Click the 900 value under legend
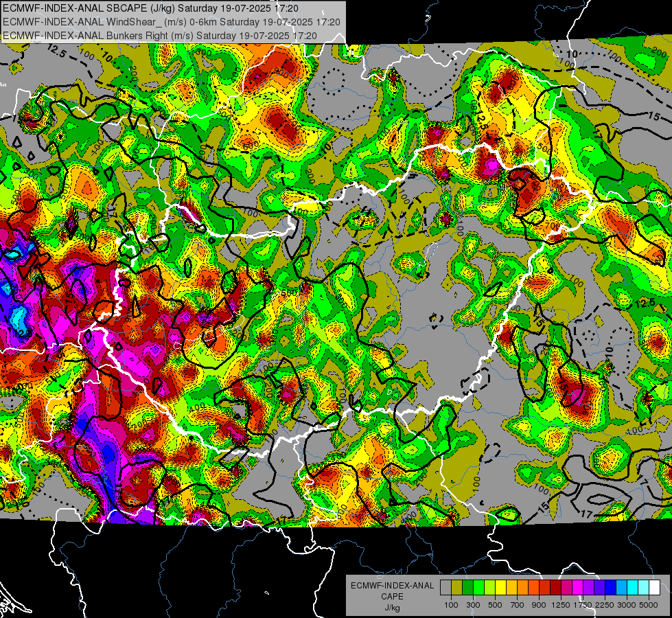This screenshot has width=672, height=618. pyautogui.click(x=539, y=605)
